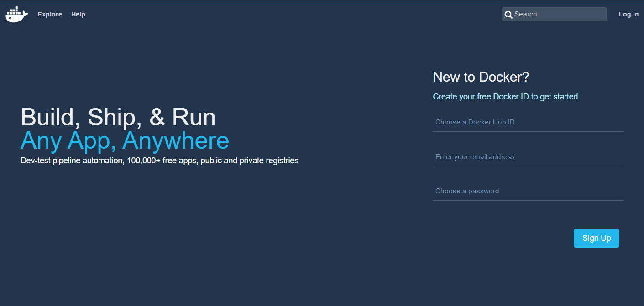The height and width of the screenshot is (306, 644).
Task: Click 'Create your free Docker ID to get started.' text
Action: [x=506, y=97]
